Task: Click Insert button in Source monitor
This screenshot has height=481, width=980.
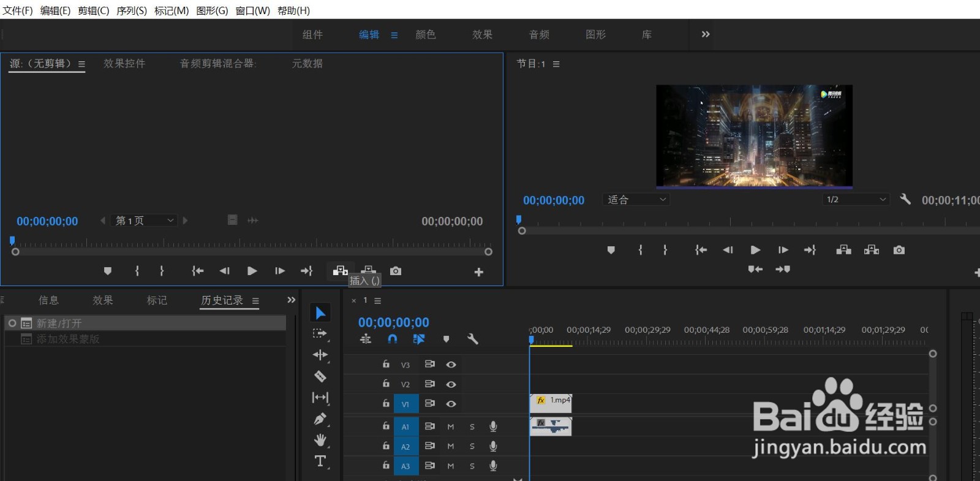Action: tap(341, 270)
